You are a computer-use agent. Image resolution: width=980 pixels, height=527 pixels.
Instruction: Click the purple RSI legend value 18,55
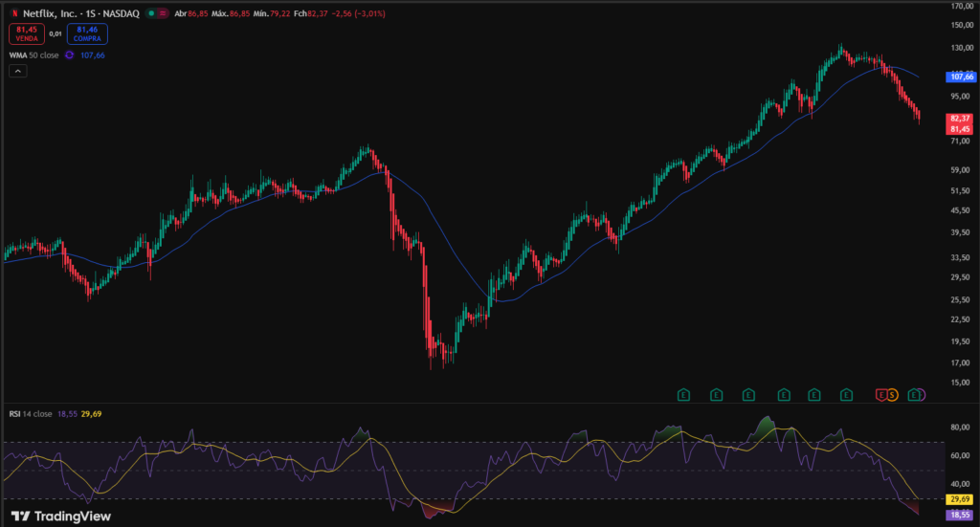click(67, 414)
